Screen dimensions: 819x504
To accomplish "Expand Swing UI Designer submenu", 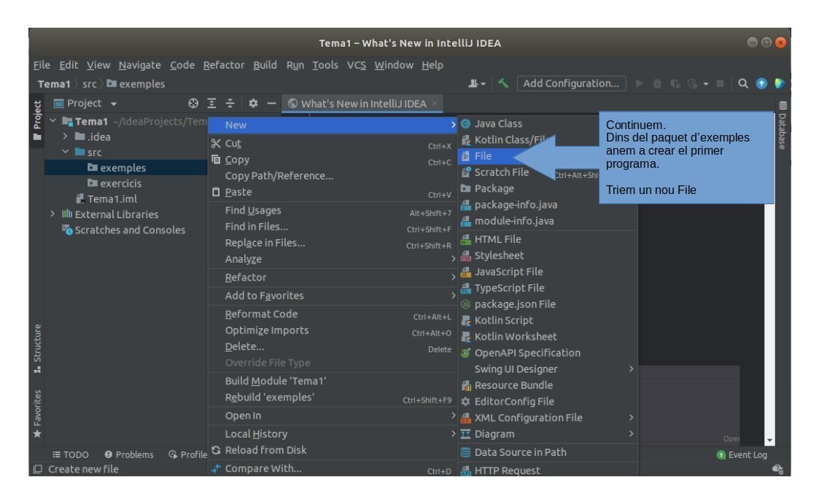I will 548,369.
